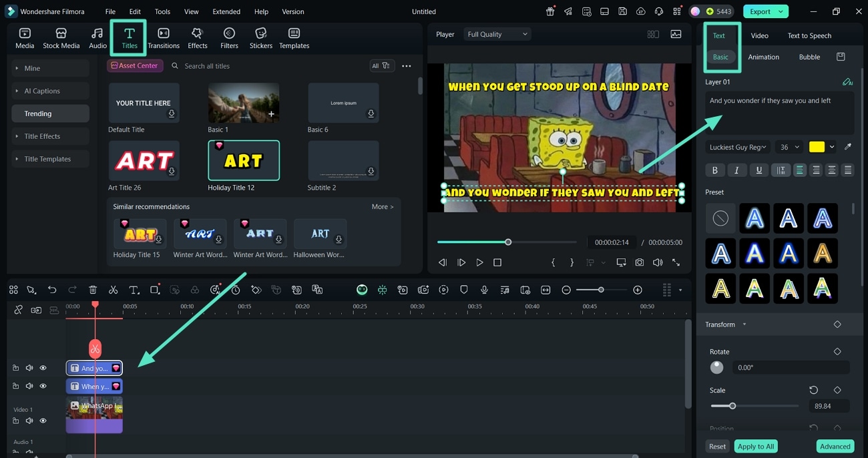The width and height of the screenshot is (868, 458).
Task: Lock the 'When y...' title track
Action: tap(16, 386)
